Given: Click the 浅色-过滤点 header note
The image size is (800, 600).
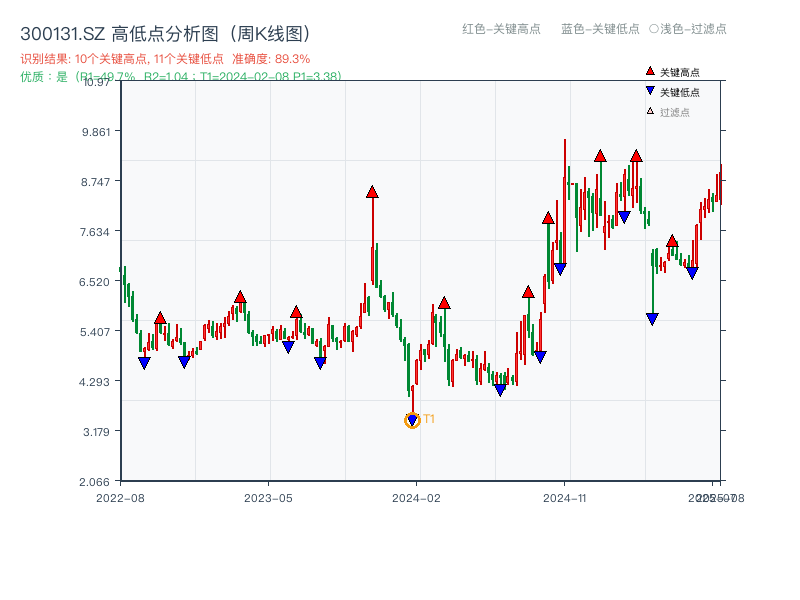Looking at the screenshot, I should [x=688, y=29].
